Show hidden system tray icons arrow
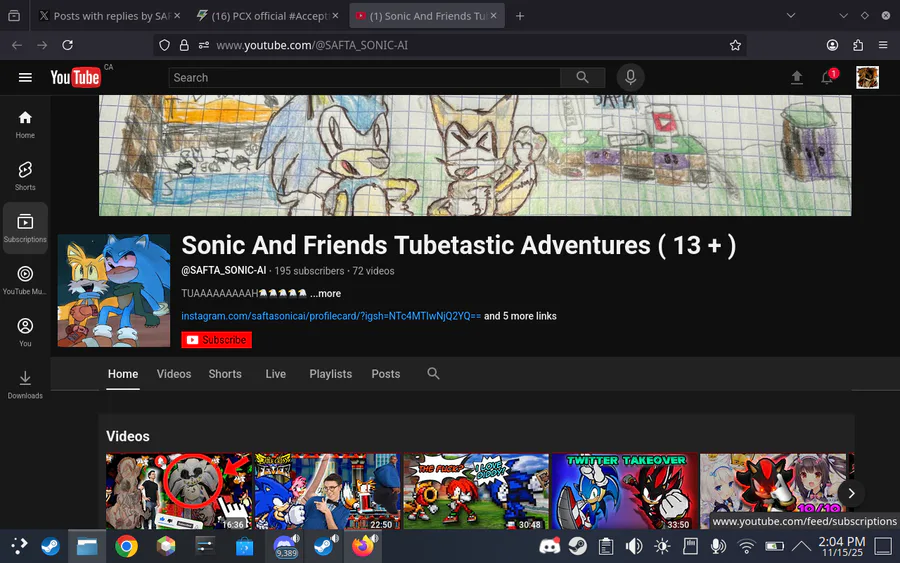The image size is (900, 563). click(x=801, y=546)
